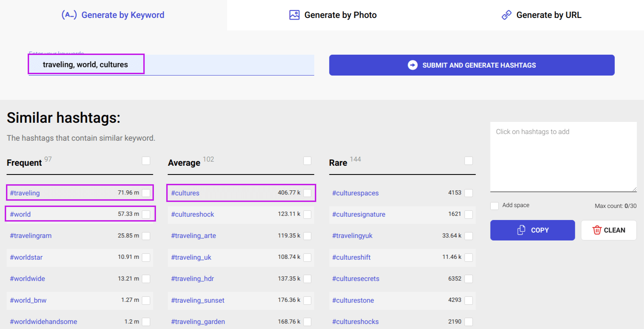
Task: Check the box next to #traveling
Action: click(146, 192)
